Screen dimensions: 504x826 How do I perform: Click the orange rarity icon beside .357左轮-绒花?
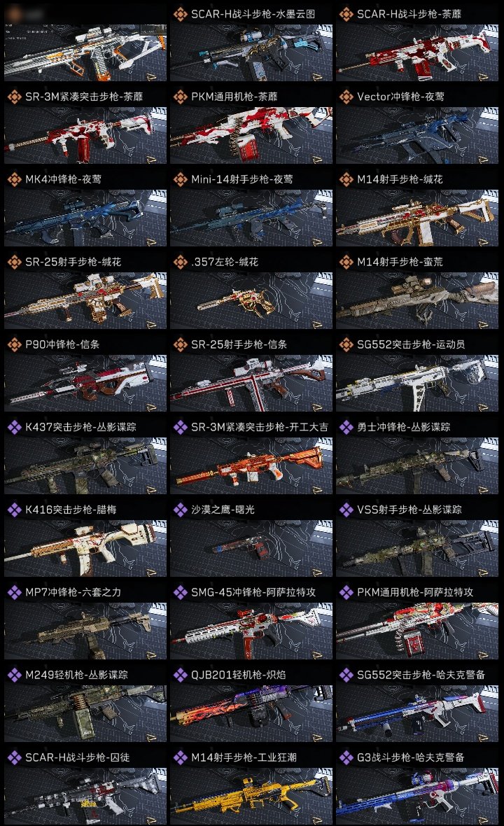[180, 262]
